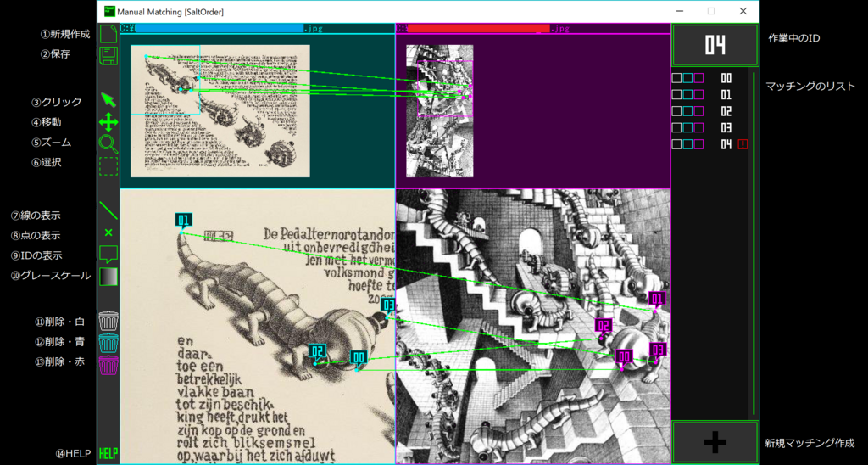Tick the white checkbox in row 03
Image resolution: width=868 pixels, height=465 pixels.
click(676, 127)
